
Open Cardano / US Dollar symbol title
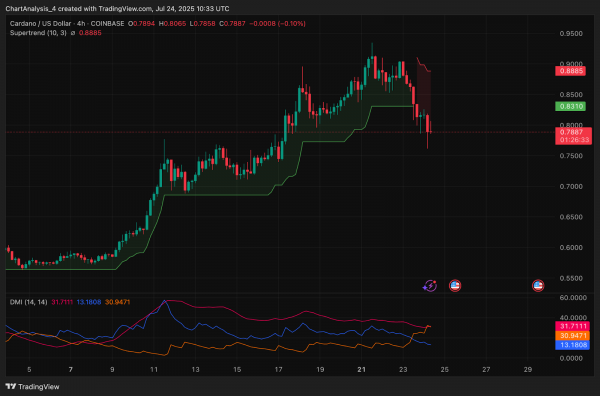(40, 24)
